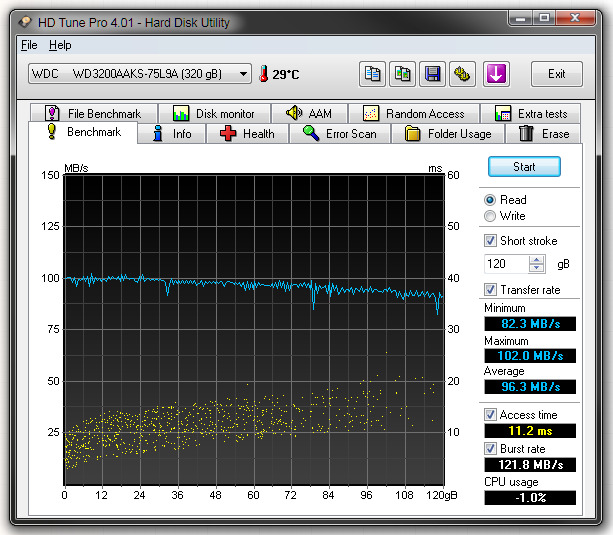
Task: Click the copy text to clipboard icon
Action: coord(372,74)
